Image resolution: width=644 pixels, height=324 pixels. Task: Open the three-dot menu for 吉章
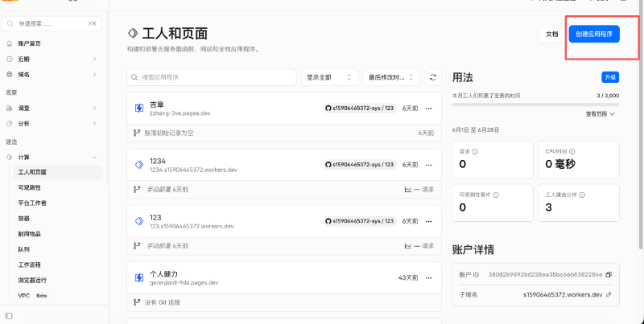tap(429, 109)
